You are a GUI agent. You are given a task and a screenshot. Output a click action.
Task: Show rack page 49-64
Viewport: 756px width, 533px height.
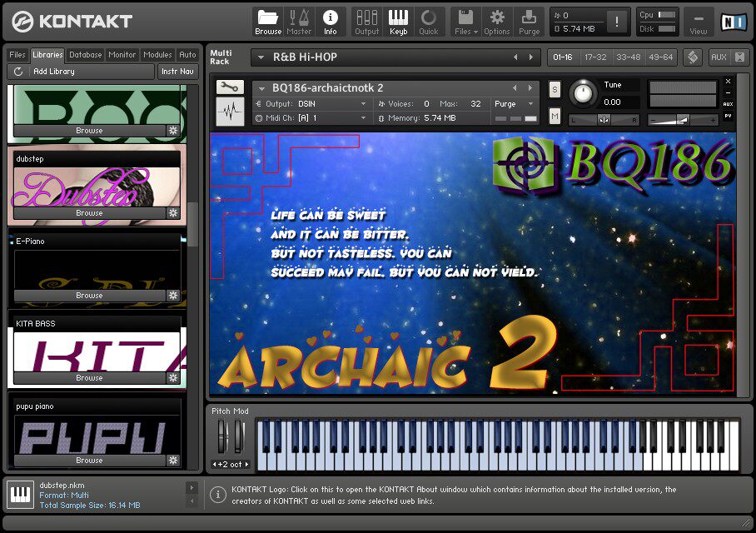(x=660, y=57)
